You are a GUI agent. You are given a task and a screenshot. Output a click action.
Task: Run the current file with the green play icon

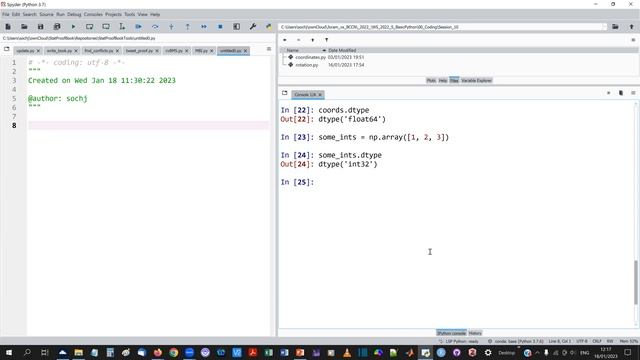click(x=73, y=27)
